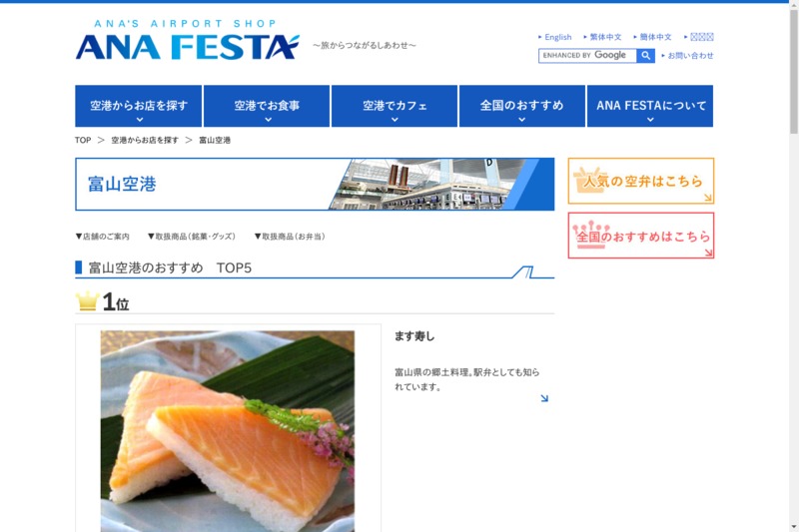
Task: Click the ANA FESTA logo
Action: (187, 40)
